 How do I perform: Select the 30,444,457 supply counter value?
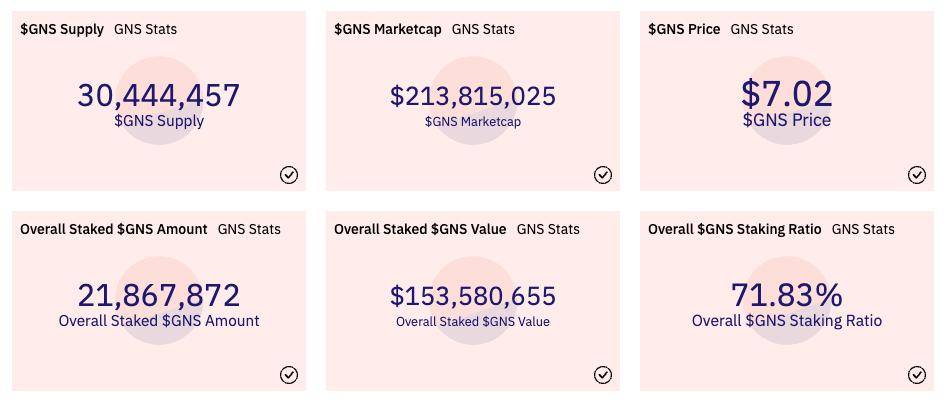click(x=159, y=96)
